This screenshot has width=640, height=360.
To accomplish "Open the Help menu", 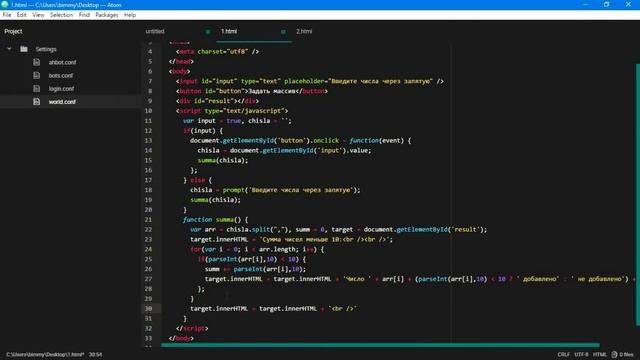I will coord(130,15).
